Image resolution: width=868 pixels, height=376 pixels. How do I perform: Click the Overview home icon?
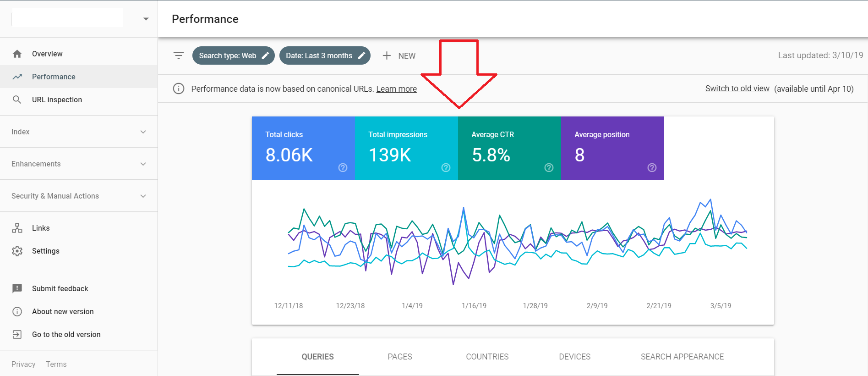click(17, 54)
